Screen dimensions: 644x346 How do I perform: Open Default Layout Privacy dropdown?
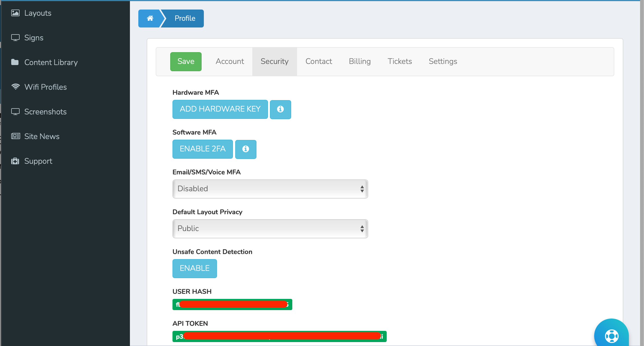270,229
